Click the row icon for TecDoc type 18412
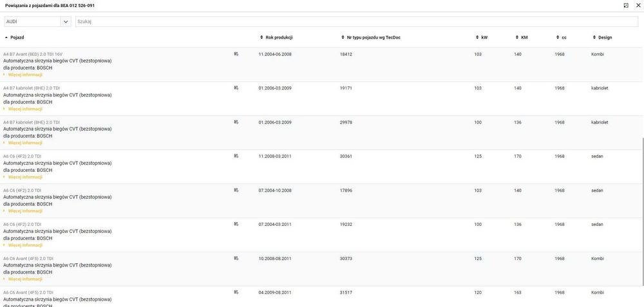The image size is (644, 307). pyautogui.click(x=236, y=54)
